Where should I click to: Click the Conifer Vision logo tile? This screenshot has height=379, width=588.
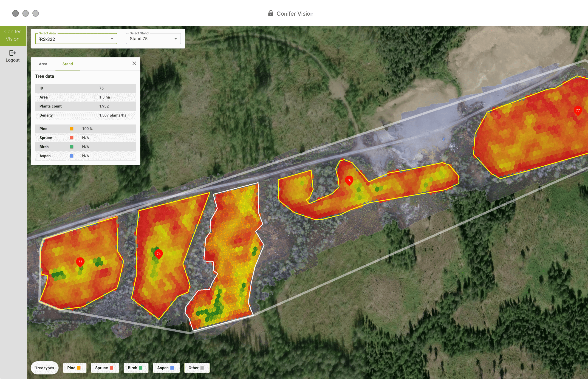point(13,35)
